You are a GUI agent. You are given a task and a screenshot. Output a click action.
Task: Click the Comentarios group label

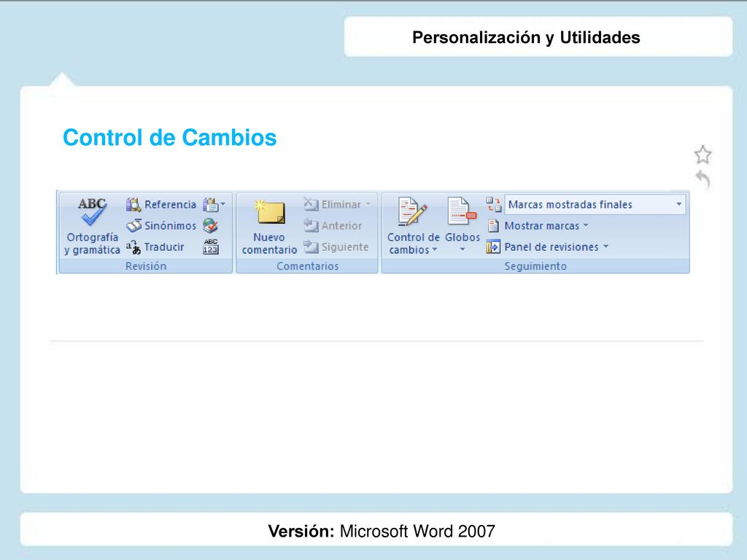tap(308, 266)
